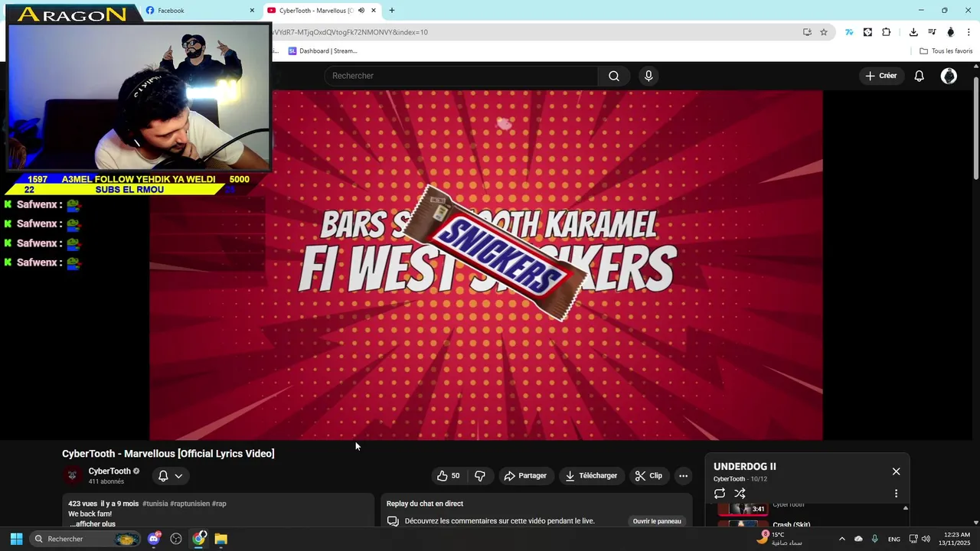Select Crash (Skit) in the playlist
Viewport: 980px width, 551px height.
click(x=791, y=525)
